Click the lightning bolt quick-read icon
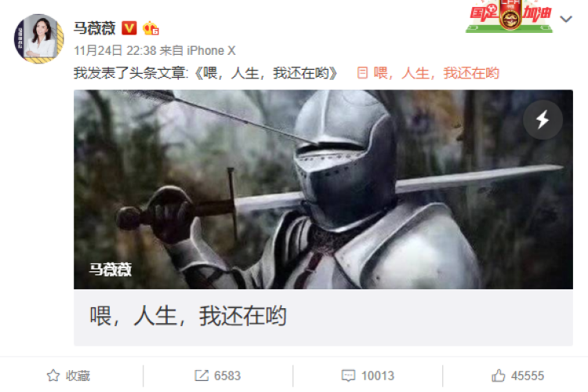Screen dimensions: 588x392 [543, 120]
